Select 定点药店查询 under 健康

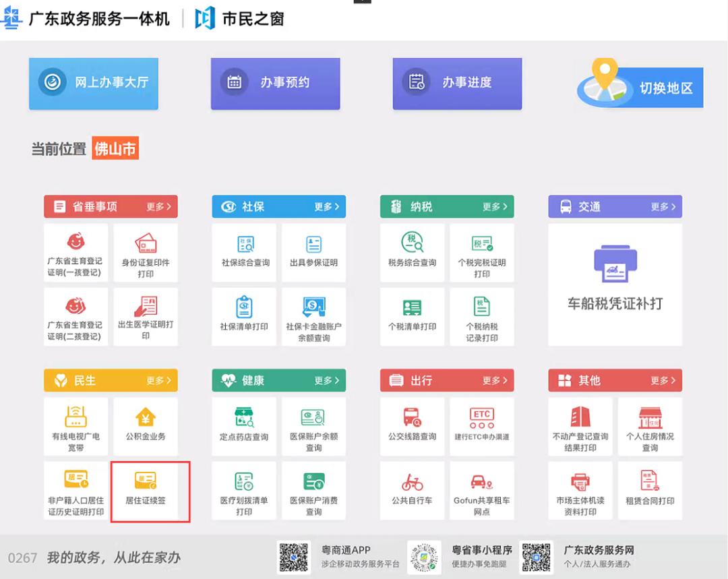[x=244, y=426]
